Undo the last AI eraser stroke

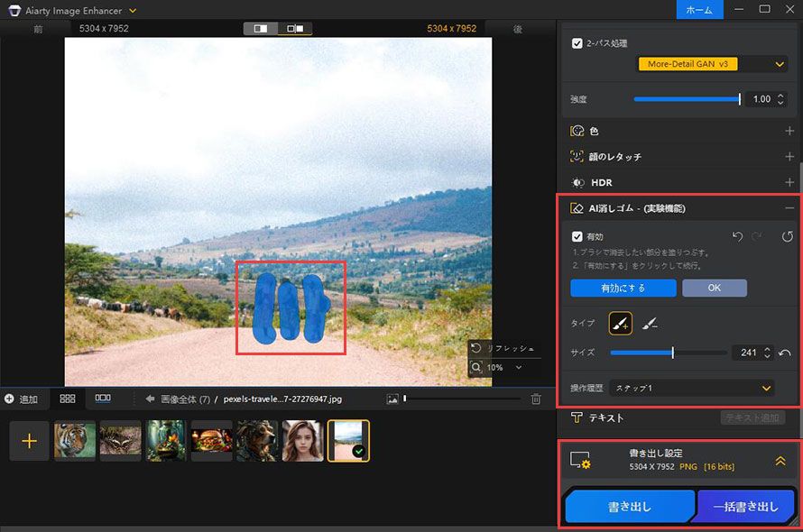pos(736,236)
